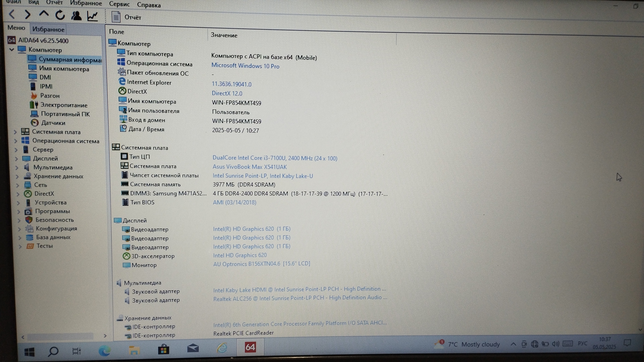644x362 pixels.
Task: Open the Microsoft Windows 10 Pro link
Action: (245, 66)
